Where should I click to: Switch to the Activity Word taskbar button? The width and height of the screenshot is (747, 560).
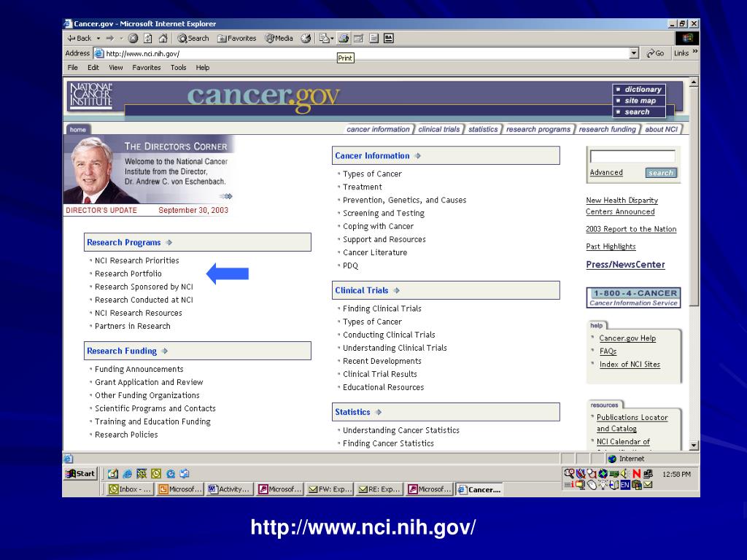[229, 489]
